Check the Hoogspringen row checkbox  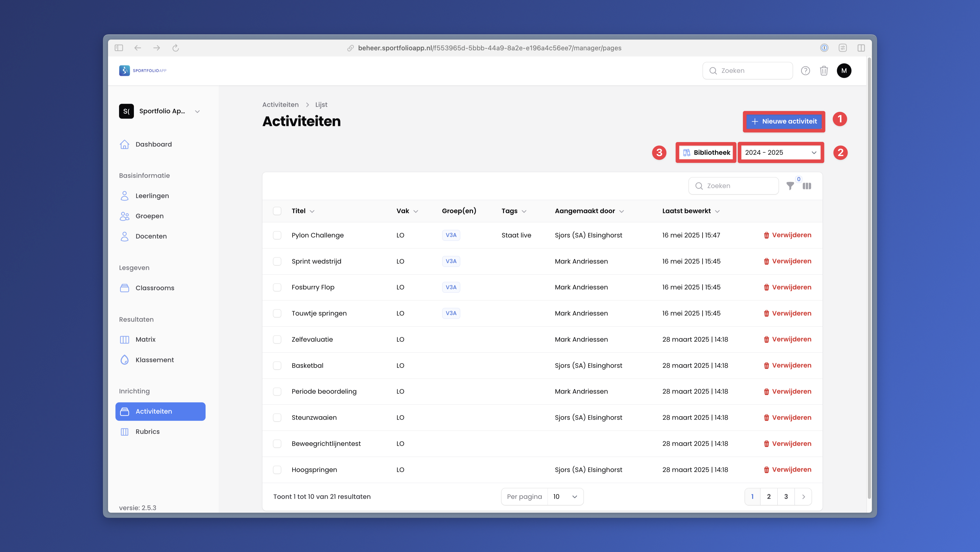[x=277, y=470]
